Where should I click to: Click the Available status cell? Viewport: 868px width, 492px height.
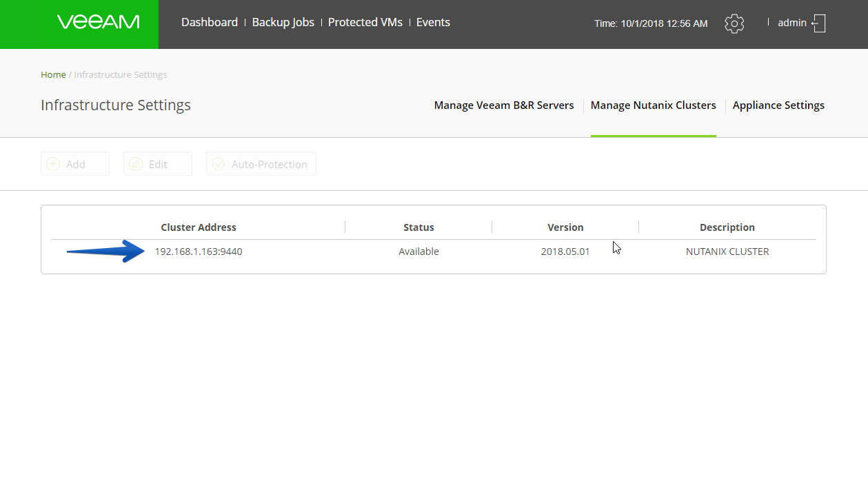tap(418, 252)
